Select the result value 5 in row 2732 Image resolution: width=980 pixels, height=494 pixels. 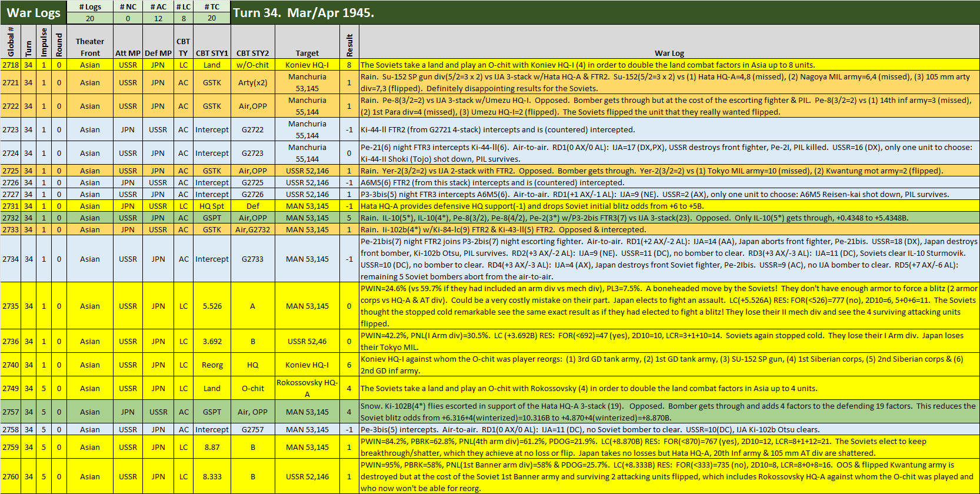[349, 218]
